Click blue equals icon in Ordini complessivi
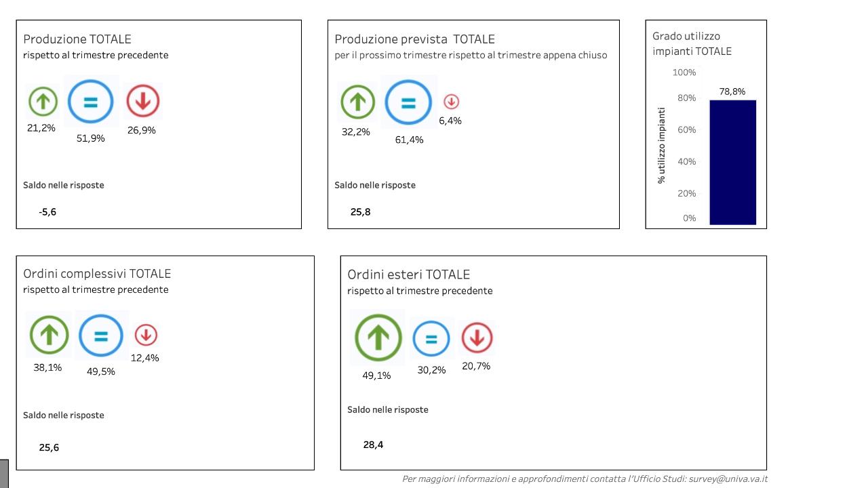This screenshot has height=488, width=868. (x=101, y=335)
